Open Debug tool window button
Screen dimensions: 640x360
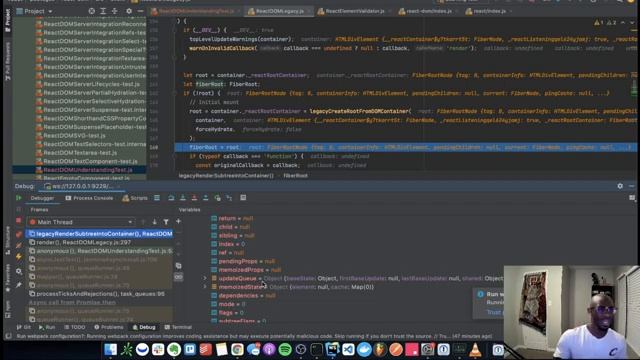click(x=144, y=327)
